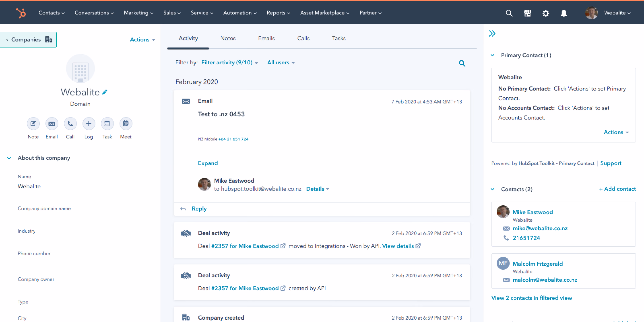The height and width of the screenshot is (322, 644).
Task: Click the Note icon button
Action: click(x=33, y=123)
